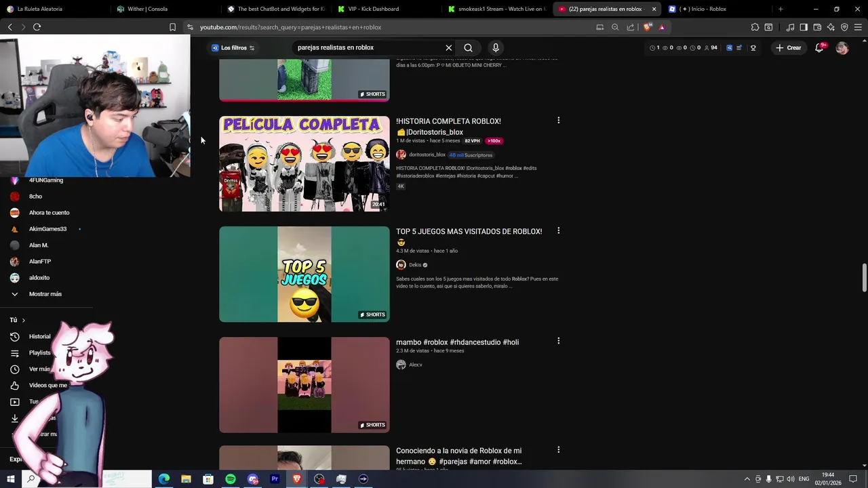Bookmark this page with the bookmark icon
Image resolution: width=868 pixels, height=488 pixels.
[172, 27]
